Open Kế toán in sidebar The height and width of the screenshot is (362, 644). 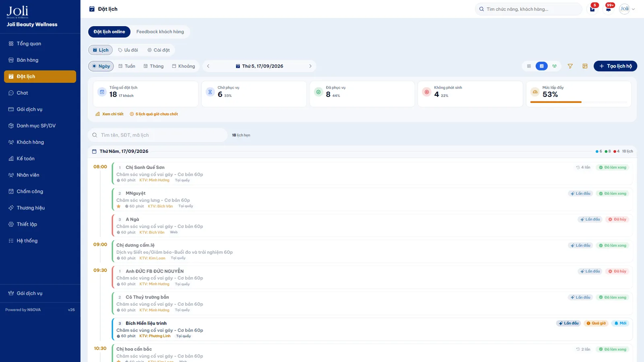(40, 158)
